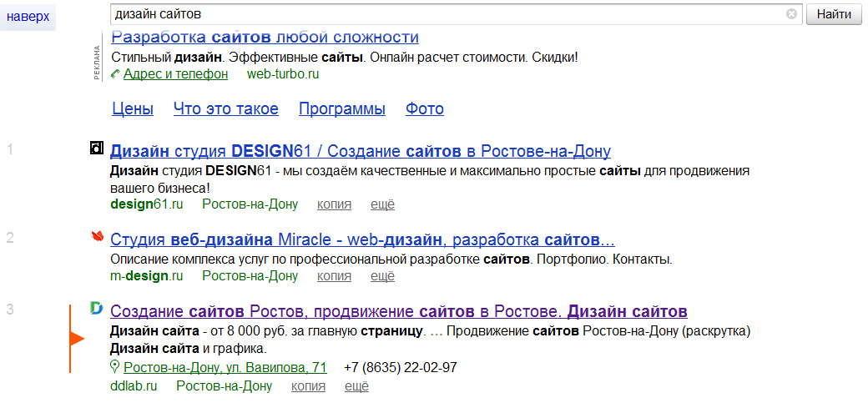
Task: Select the Программы related query
Action: point(342,109)
